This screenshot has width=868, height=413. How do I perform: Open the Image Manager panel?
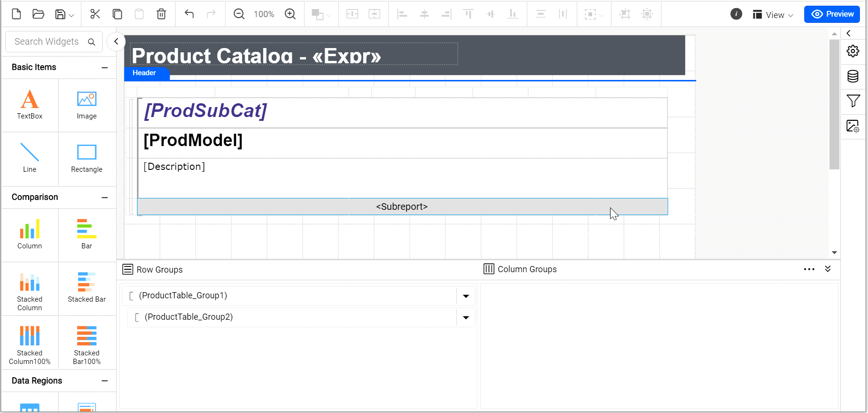[853, 126]
